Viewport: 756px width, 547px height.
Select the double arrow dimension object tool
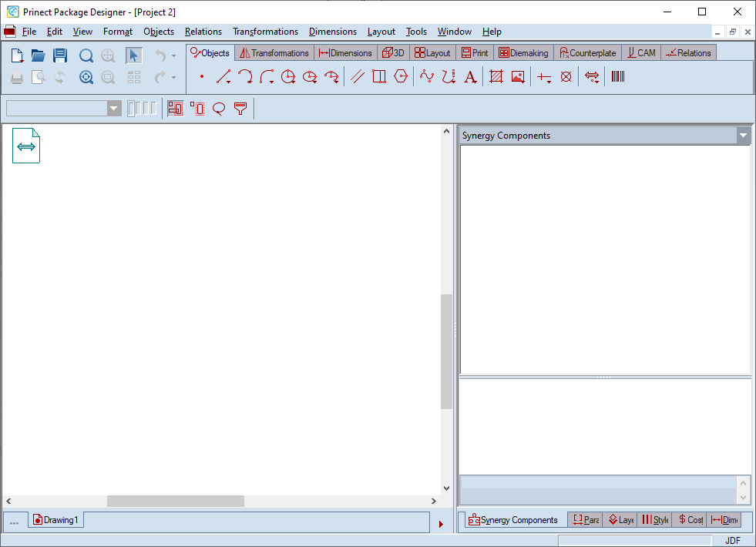[592, 76]
